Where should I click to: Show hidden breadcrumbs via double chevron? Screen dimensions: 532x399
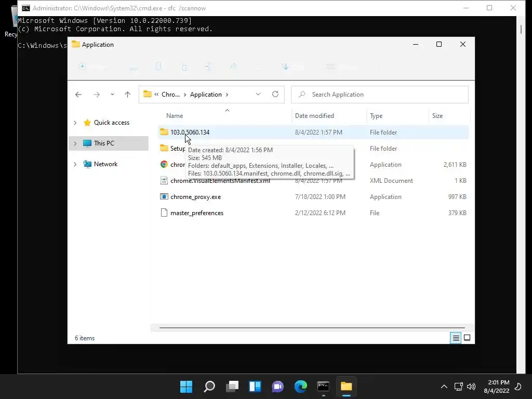tap(156, 95)
